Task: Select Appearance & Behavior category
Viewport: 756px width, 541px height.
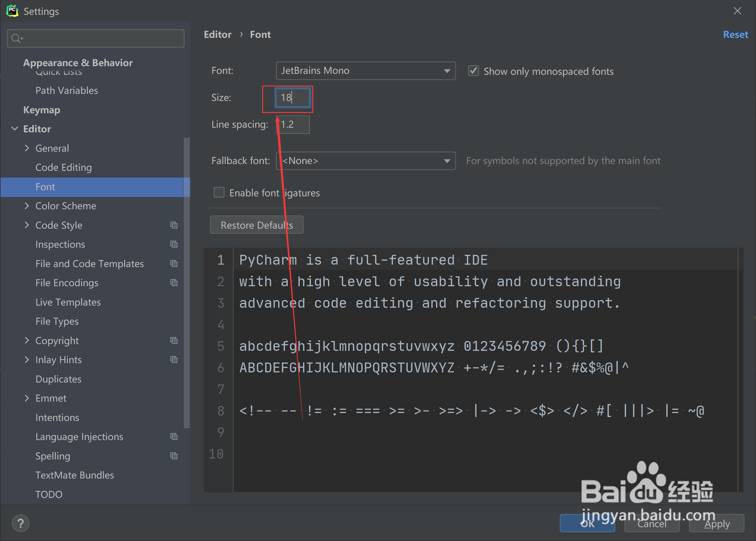Action: [78, 63]
